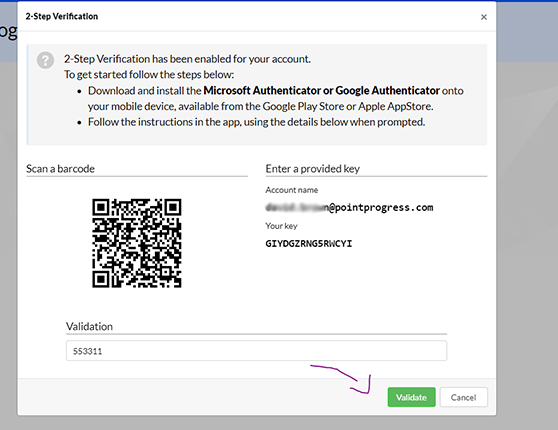Click the 'Account name' label
Screen dimensions: 558x430
coord(291,190)
